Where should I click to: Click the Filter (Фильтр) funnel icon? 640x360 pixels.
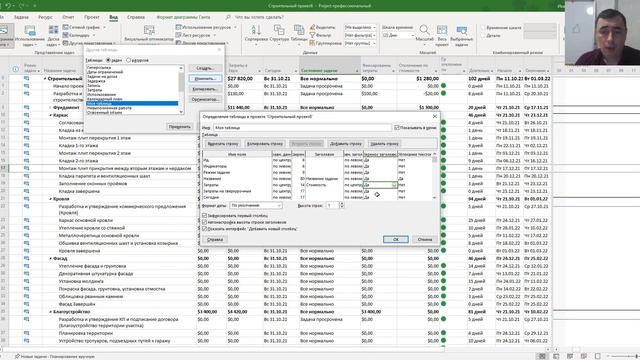coord(312,35)
